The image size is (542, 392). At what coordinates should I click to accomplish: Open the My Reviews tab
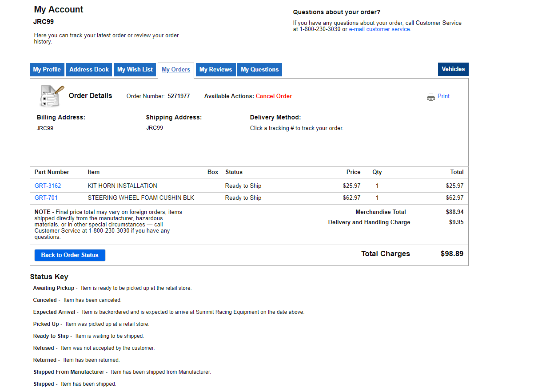click(215, 70)
